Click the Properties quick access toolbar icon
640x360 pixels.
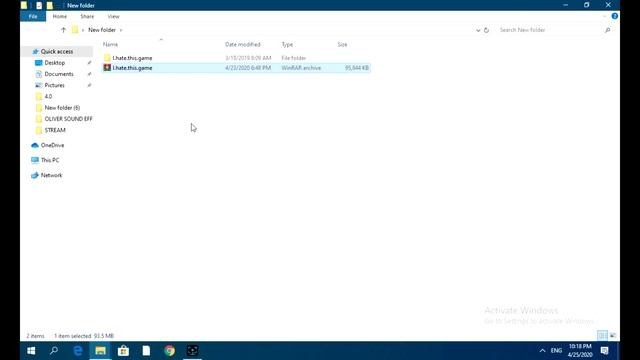(x=39, y=5)
